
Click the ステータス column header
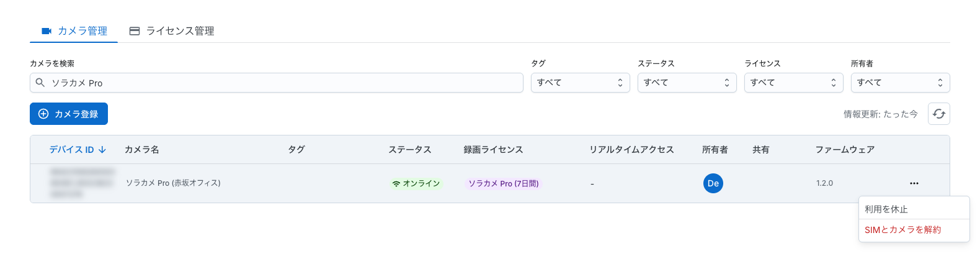coord(410,150)
